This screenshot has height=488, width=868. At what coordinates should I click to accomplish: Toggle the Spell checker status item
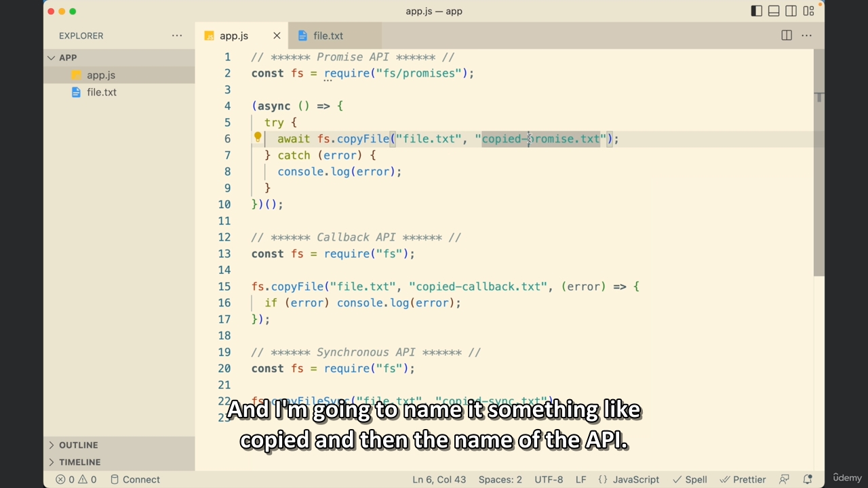690,479
